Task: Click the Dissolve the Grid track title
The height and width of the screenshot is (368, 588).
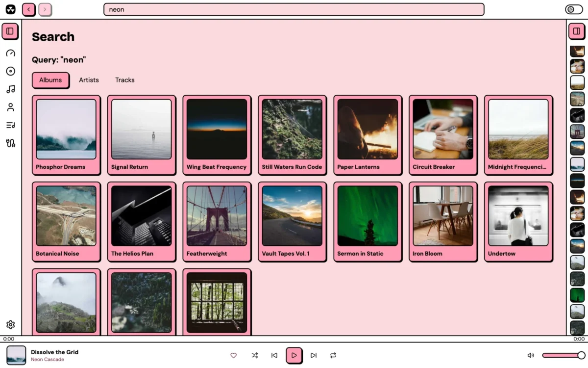Action: coord(54,352)
